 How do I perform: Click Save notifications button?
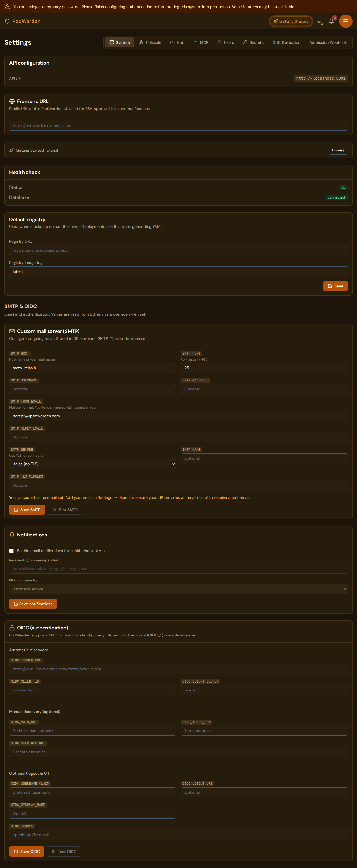(x=33, y=604)
